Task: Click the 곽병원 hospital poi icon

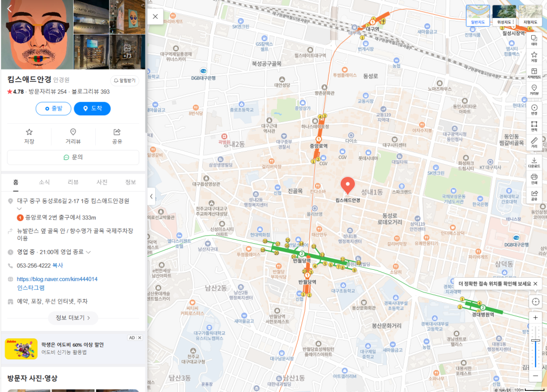Action: 224,136
